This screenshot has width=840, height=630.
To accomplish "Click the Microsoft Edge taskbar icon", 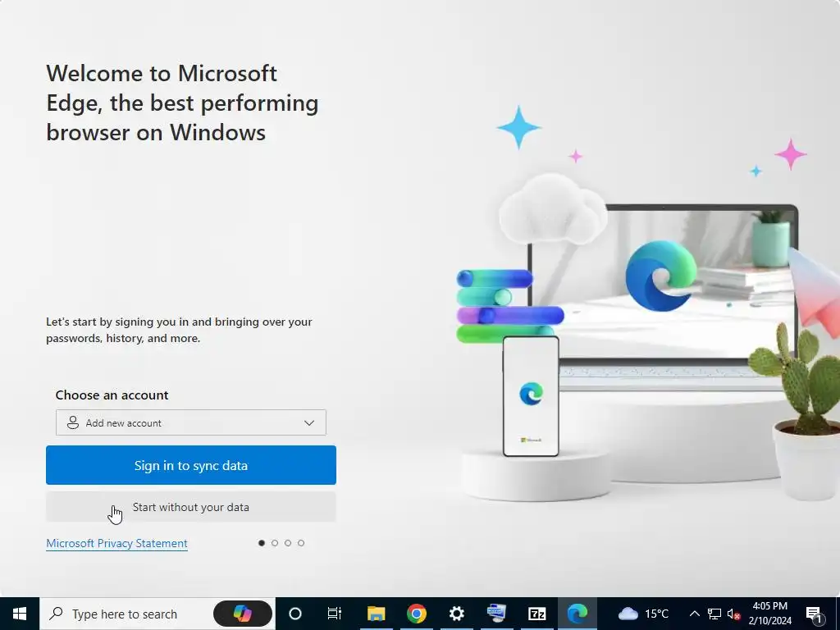I will point(577,614).
